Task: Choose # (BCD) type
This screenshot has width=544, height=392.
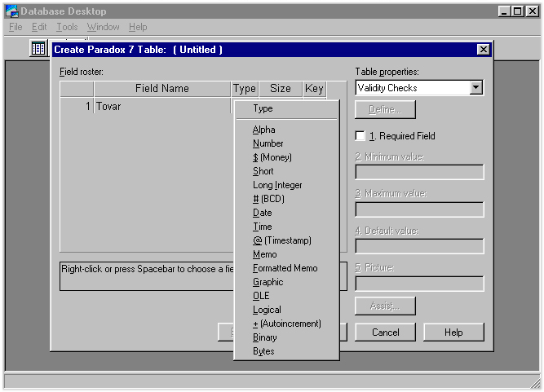Action: 268,199
